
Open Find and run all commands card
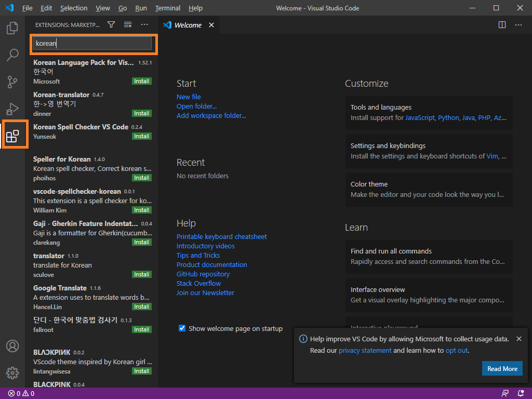(429, 257)
